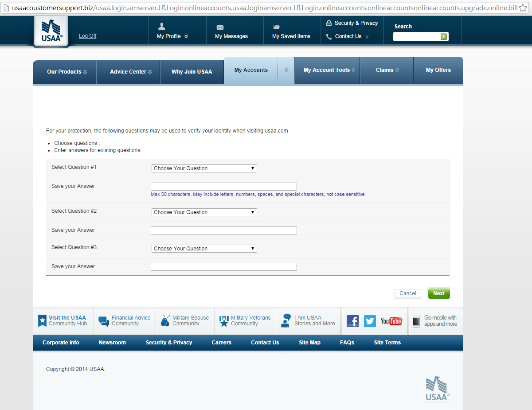532x410 pixels.
Task: Click the first Save your Answer field
Action: pyautogui.click(x=223, y=187)
